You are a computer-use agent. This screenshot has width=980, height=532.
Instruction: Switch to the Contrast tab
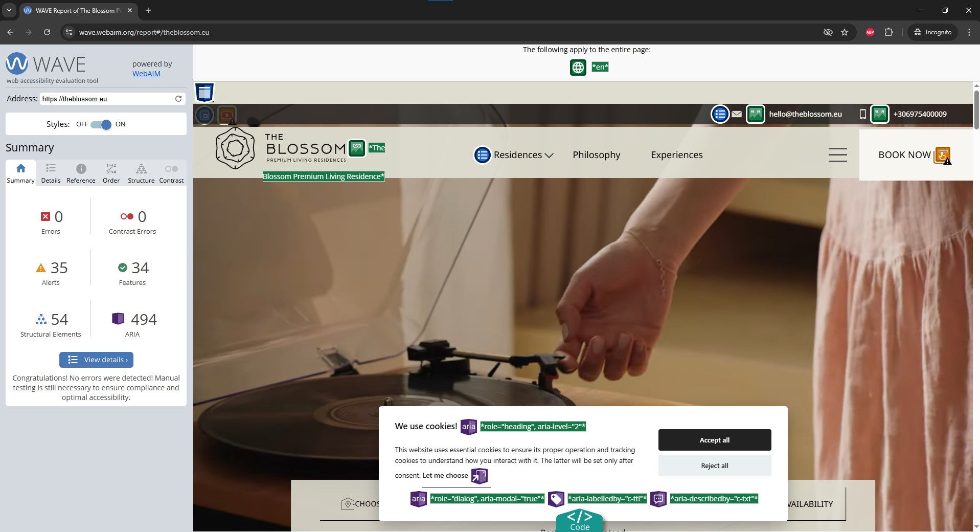coord(171,173)
